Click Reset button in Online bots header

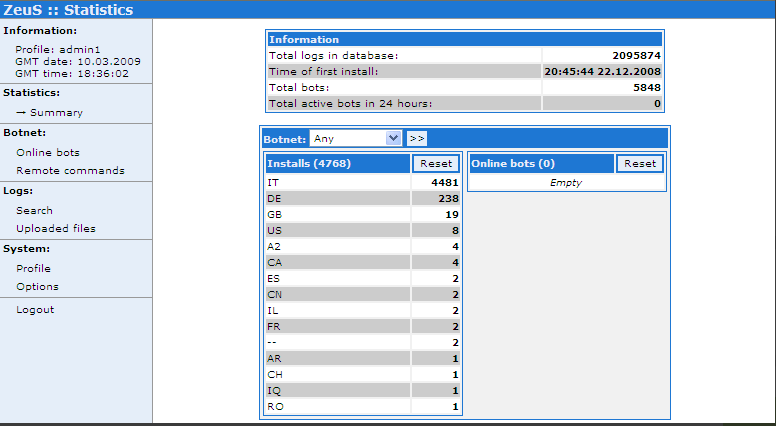[640, 164]
